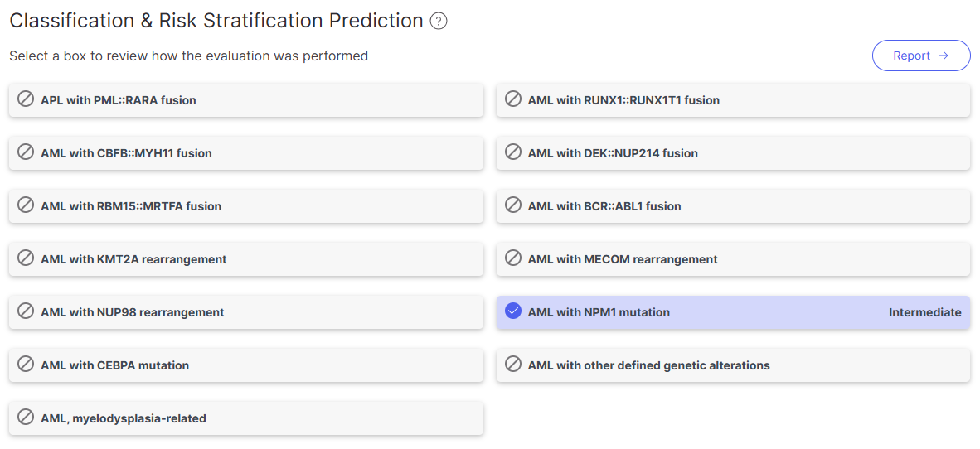Click the arrow inside the Report button
Screen dimensions: 980x449
click(944, 56)
